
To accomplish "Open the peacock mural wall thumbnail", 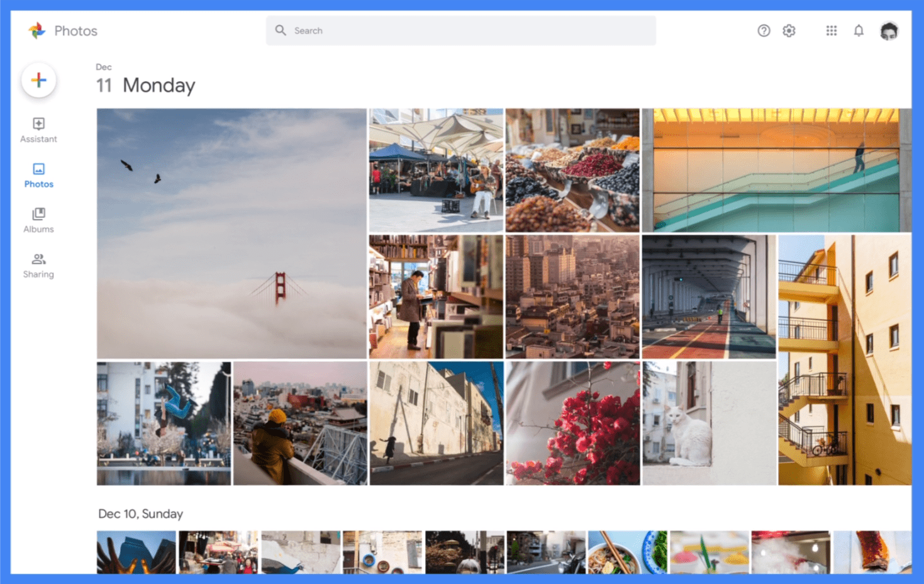I will [301, 552].
